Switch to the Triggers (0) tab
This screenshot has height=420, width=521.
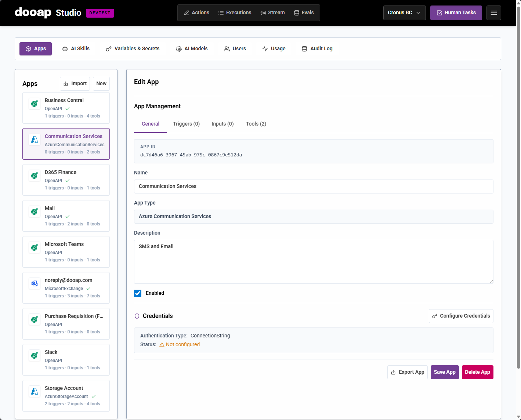(186, 124)
